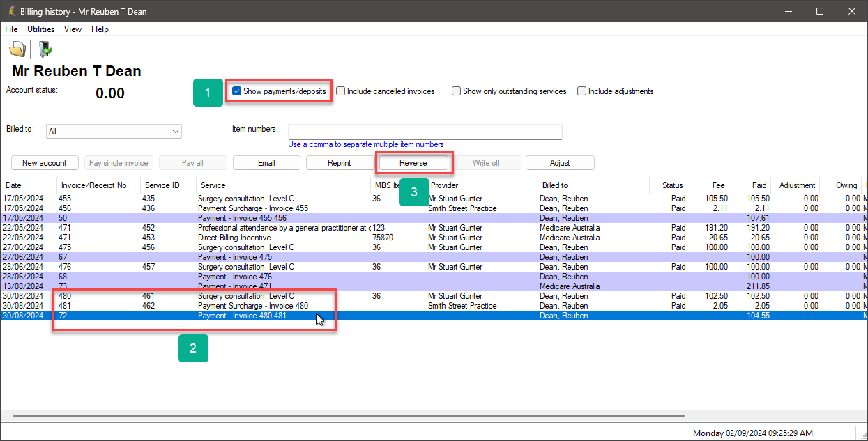This screenshot has height=441, width=868.
Task: Uncheck Show payments/deposits checkbox
Action: (237, 91)
